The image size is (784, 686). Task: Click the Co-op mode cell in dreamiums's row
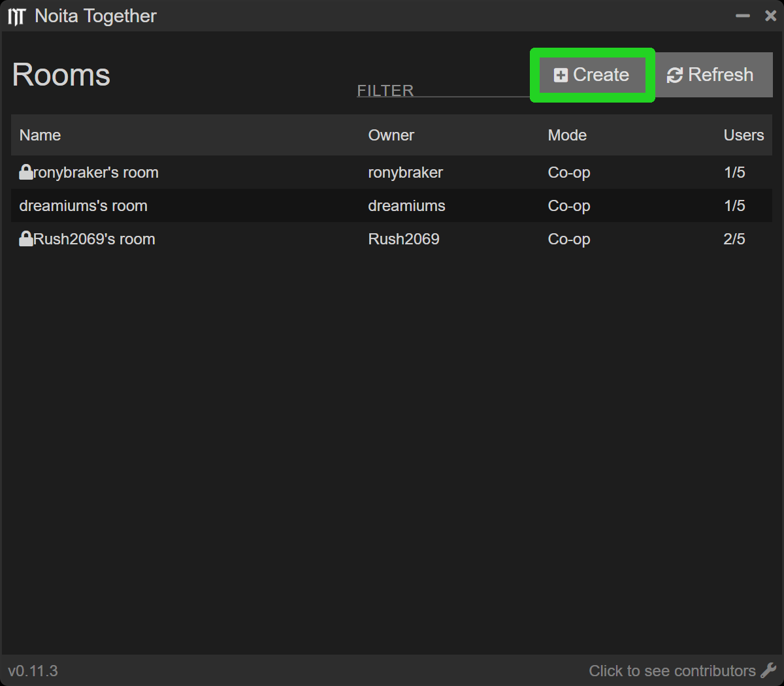pos(568,206)
